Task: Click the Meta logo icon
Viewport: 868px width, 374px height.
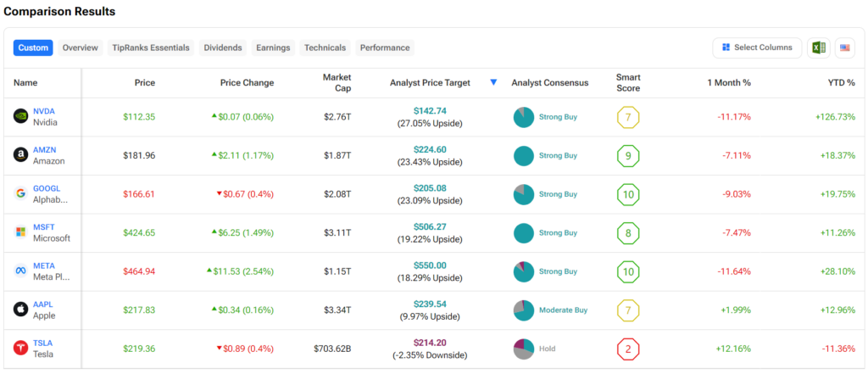Action: coord(21,271)
